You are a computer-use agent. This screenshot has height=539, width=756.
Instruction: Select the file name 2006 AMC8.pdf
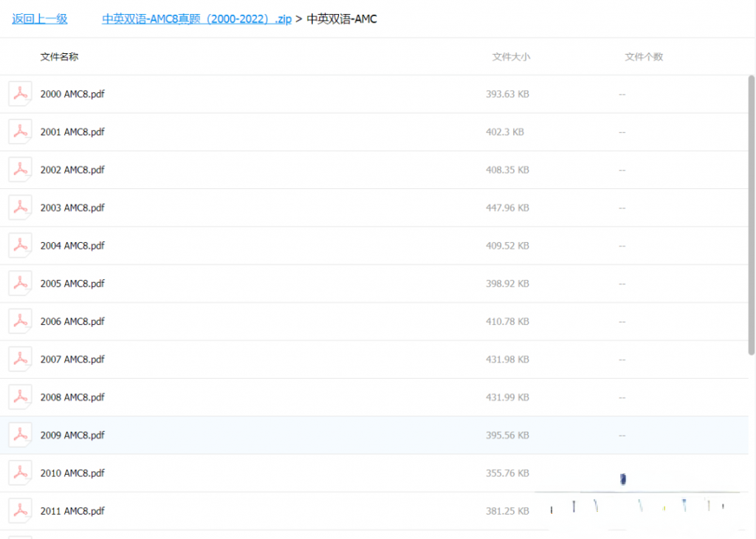[x=72, y=322]
